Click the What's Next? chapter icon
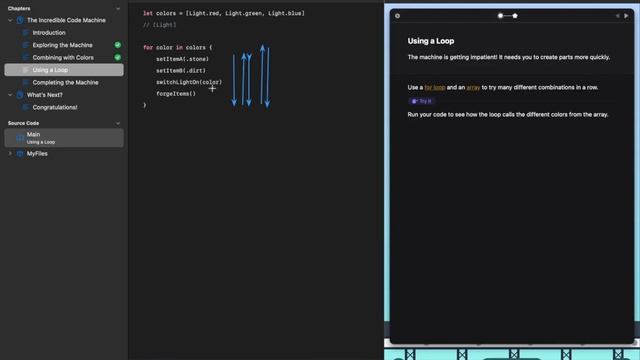Viewport: 640px width, 360px height. 20,95
